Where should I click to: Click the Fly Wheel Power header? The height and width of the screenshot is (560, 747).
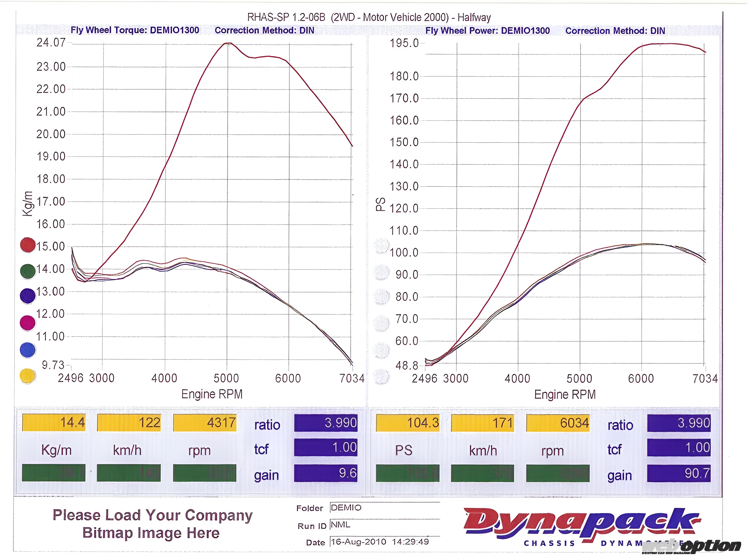pos(487,30)
